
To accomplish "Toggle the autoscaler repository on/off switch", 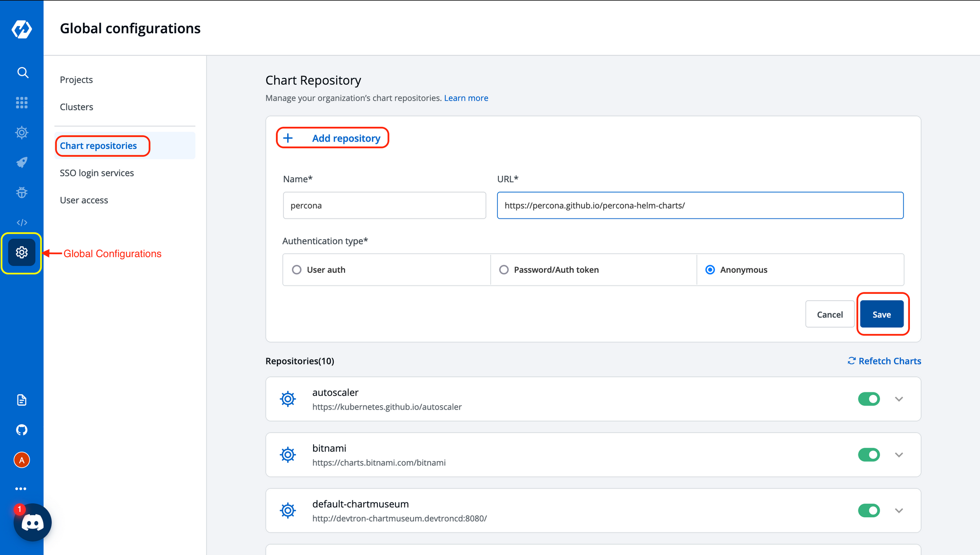I will click(x=869, y=398).
